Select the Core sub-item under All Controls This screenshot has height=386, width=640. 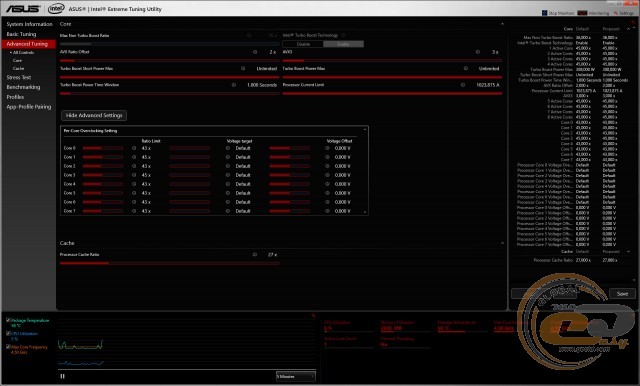point(17,60)
